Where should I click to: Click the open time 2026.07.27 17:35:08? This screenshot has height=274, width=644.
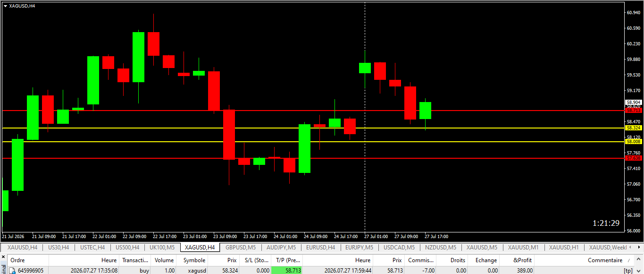pos(93,271)
